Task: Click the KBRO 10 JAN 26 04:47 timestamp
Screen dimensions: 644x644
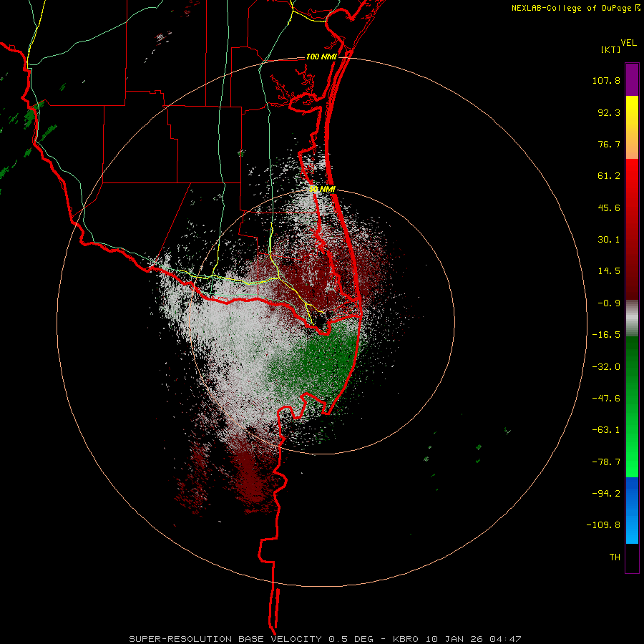Action: (x=457, y=639)
